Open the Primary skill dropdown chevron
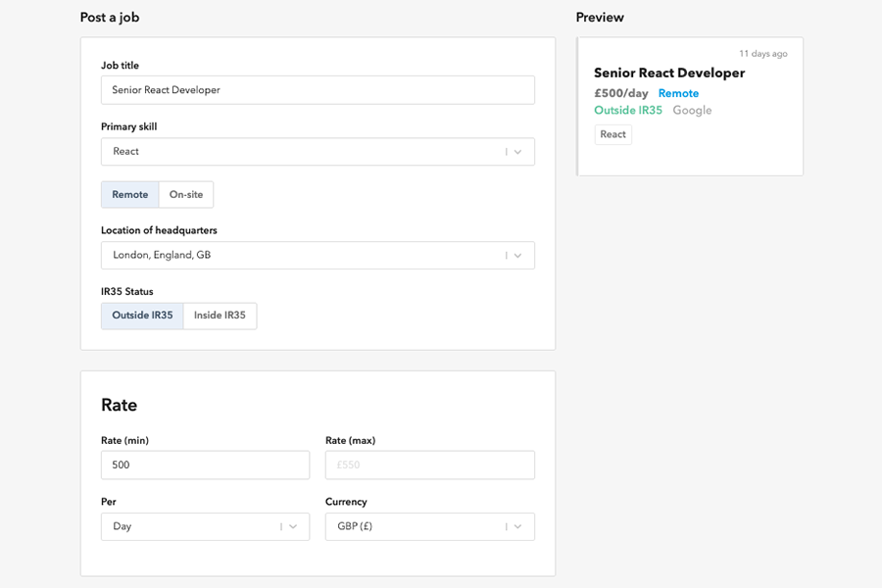The image size is (882, 588). [518, 152]
